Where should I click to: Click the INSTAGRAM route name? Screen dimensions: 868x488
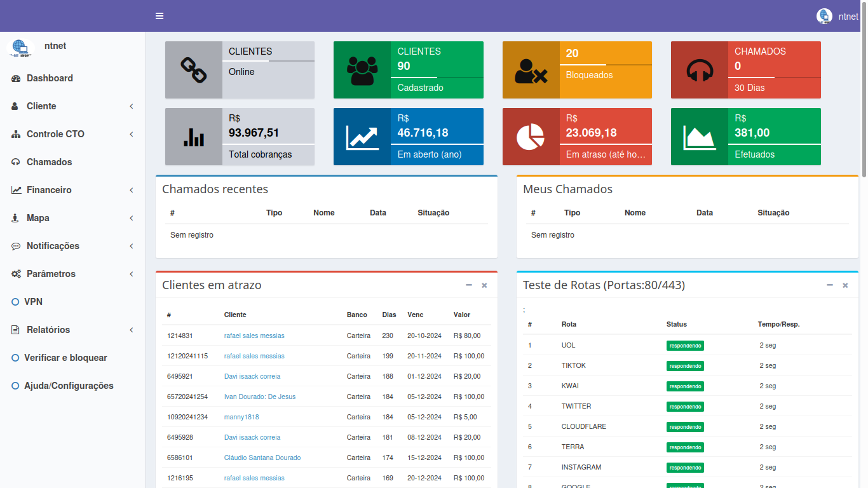coord(581,467)
